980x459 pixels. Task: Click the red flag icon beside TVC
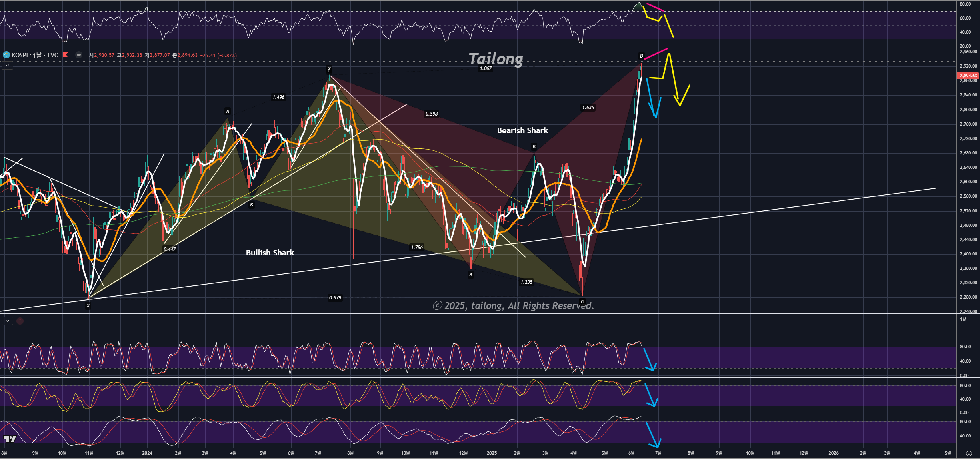(x=65, y=55)
